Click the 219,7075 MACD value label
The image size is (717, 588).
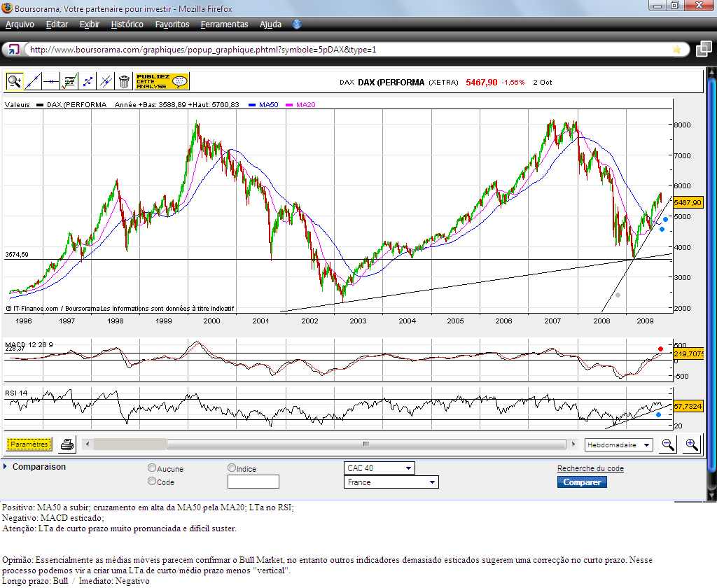(x=688, y=354)
